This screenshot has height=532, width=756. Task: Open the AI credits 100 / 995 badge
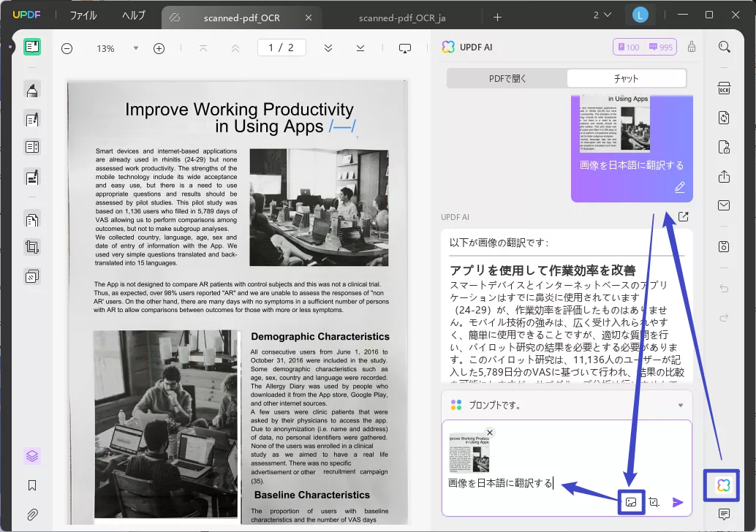click(645, 47)
